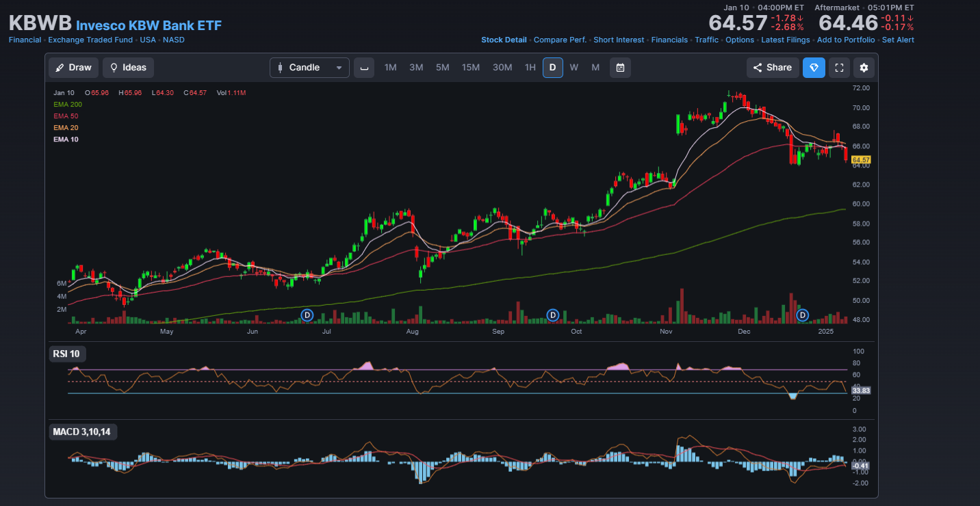Switch to the 30M timeframe
This screenshot has height=506, width=980.
coord(502,68)
